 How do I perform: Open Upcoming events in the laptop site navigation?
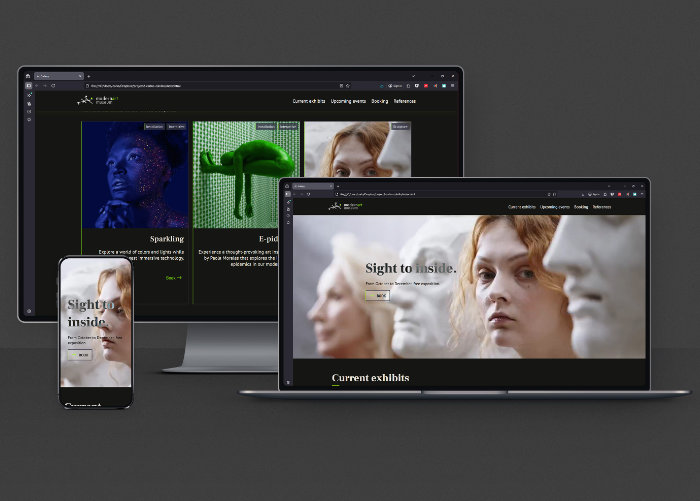pos(554,207)
